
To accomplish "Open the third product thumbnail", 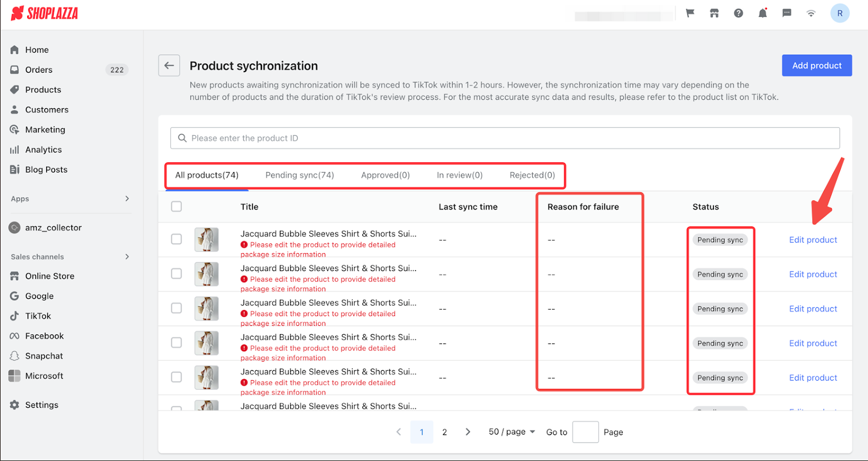I will coord(207,308).
